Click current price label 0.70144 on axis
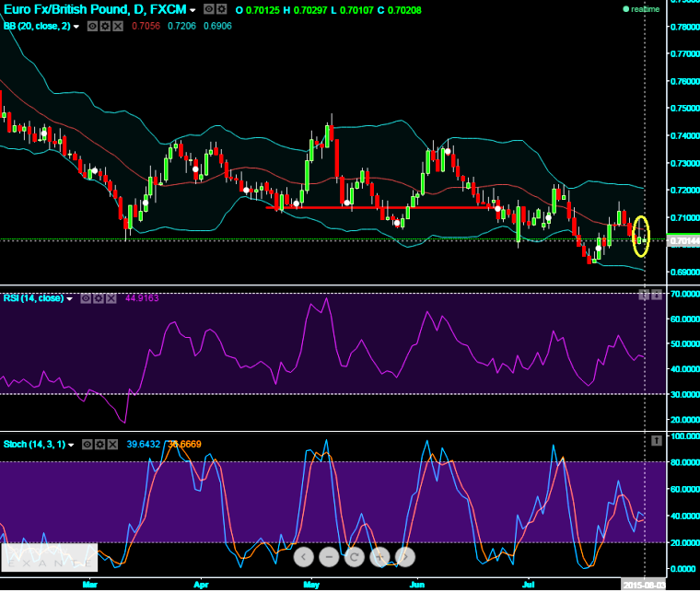 point(683,241)
